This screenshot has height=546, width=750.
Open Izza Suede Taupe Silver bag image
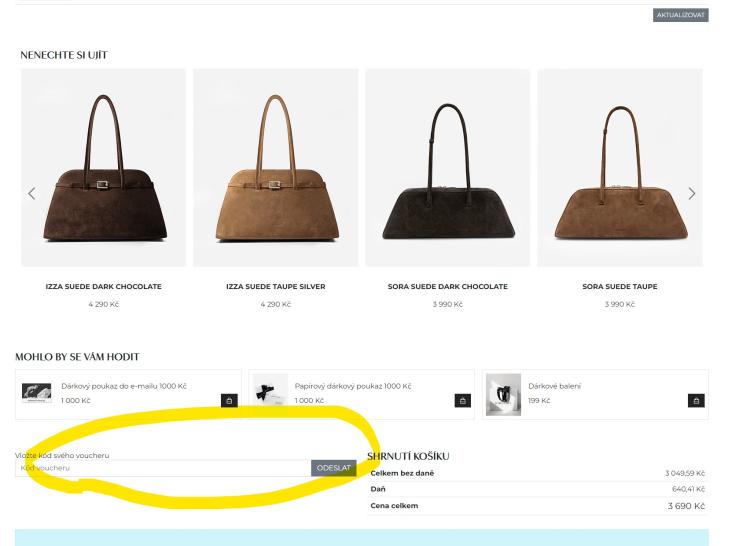click(x=276, y=168)
